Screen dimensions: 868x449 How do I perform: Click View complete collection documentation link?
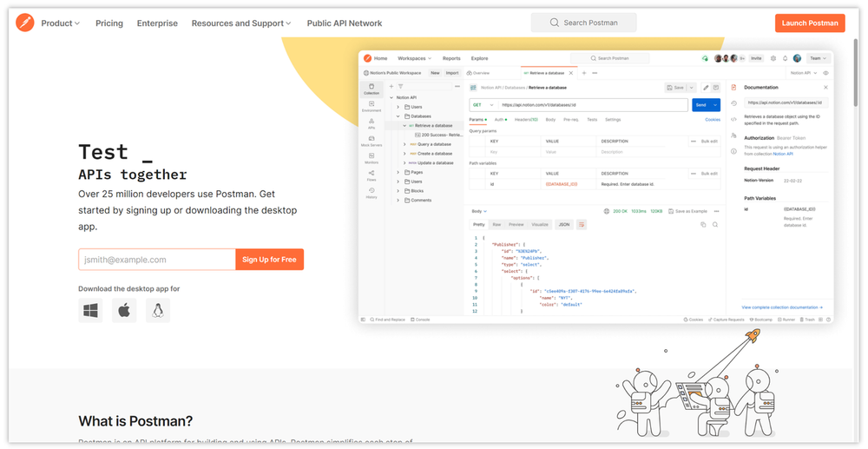pyautogui.click(x=782, y=307)
